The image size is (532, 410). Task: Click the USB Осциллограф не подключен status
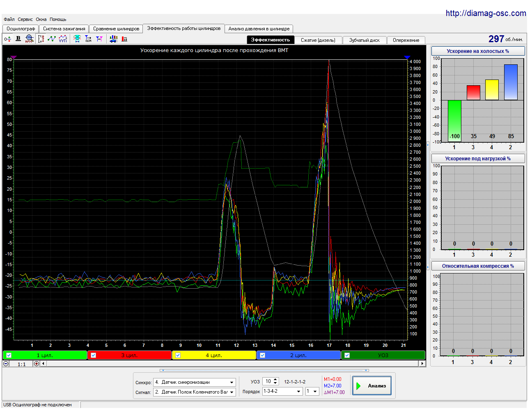tap(37, 405)
